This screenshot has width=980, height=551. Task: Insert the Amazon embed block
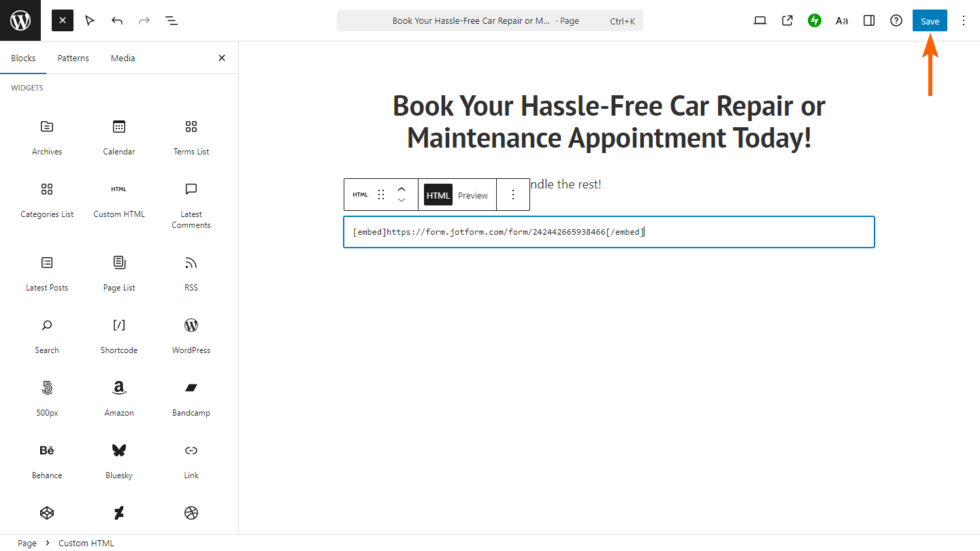tap(119, 399)
